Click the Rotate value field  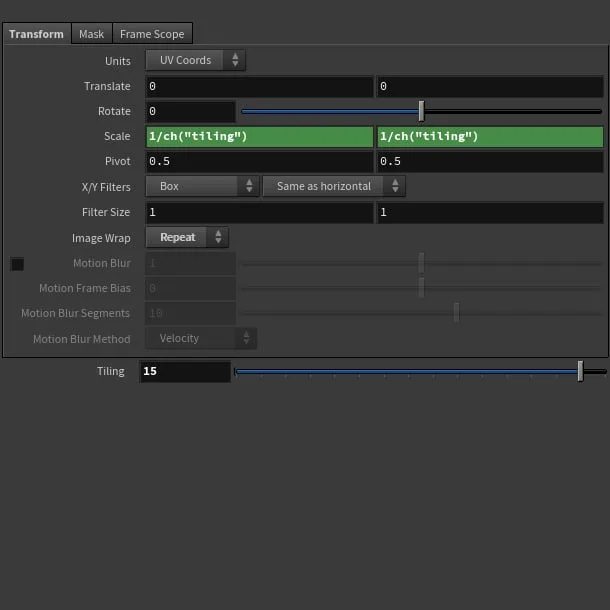coord(190,112)
